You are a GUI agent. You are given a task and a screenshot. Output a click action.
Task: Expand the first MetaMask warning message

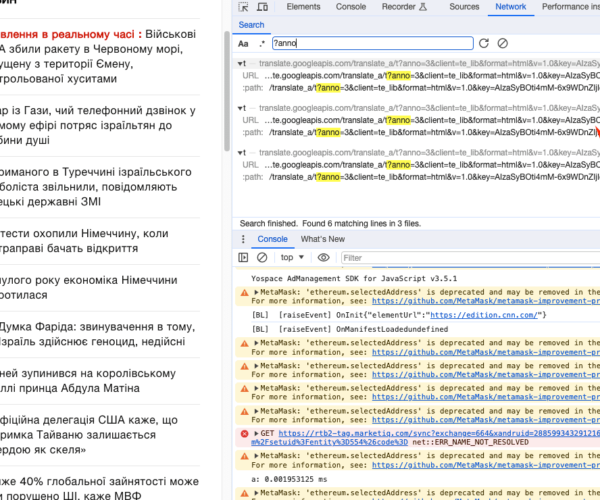tap(255, 294)
